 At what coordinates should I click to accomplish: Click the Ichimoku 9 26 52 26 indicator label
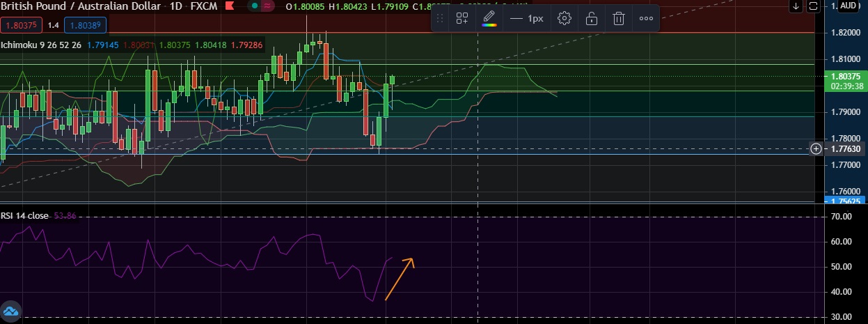(42, 45)
